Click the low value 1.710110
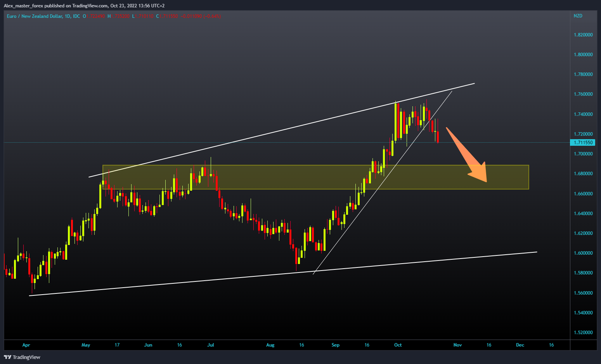 click(x=145, y=16)
